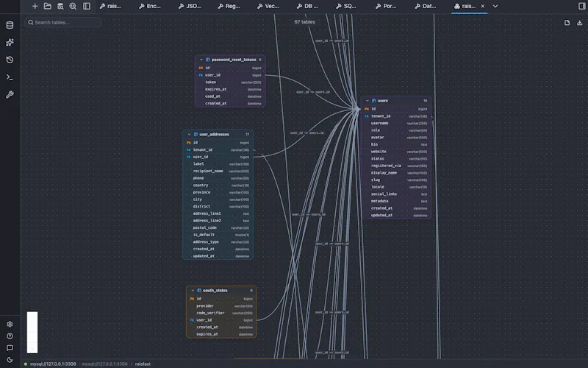
Task: Switch to the DB ... tab
Action: (x=307, y=6)
